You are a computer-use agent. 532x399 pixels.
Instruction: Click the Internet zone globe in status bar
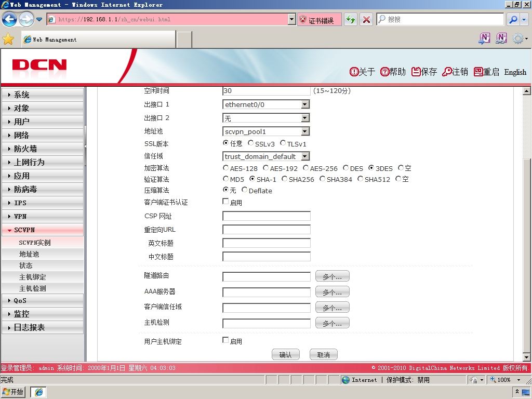[x=345, y=380]
